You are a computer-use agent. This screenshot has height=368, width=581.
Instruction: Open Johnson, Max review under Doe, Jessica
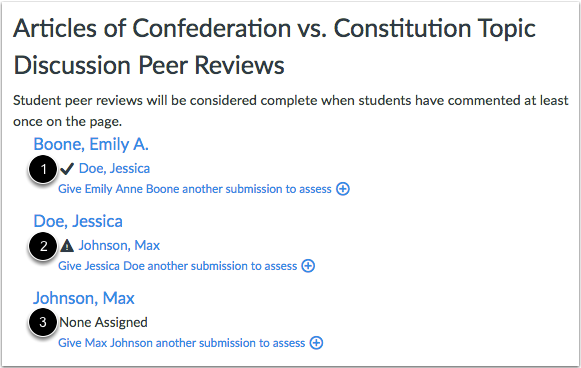pos(119,245)
